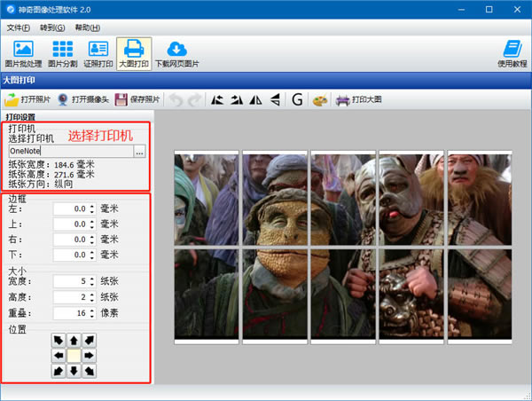Open the 图片批处理 batch processing tool
Viewport: 532px width, 401px height.
(24, 54)
